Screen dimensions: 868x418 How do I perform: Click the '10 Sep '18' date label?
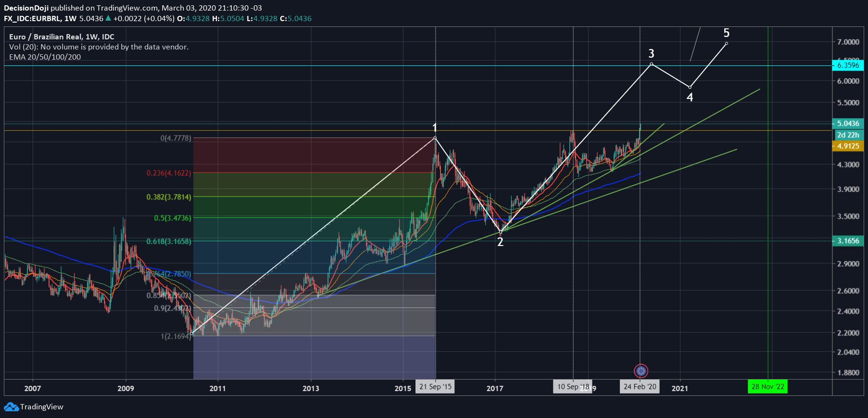pos(573,387)
